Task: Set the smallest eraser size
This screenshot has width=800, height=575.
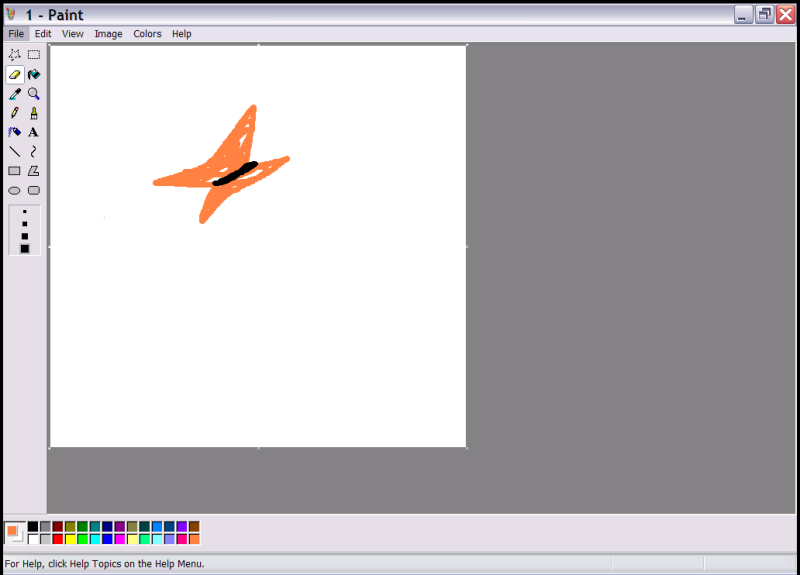Action: tap(24, 211)
